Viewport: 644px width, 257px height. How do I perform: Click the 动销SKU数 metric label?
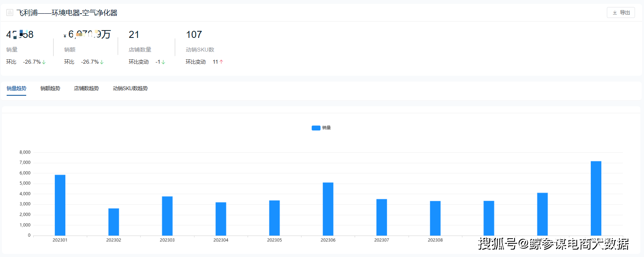pos(200,50)
